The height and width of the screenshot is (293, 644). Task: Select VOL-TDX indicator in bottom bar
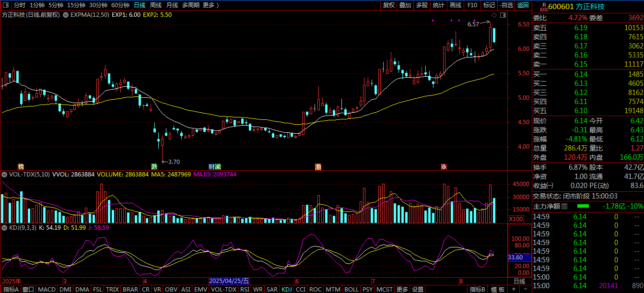223,290
